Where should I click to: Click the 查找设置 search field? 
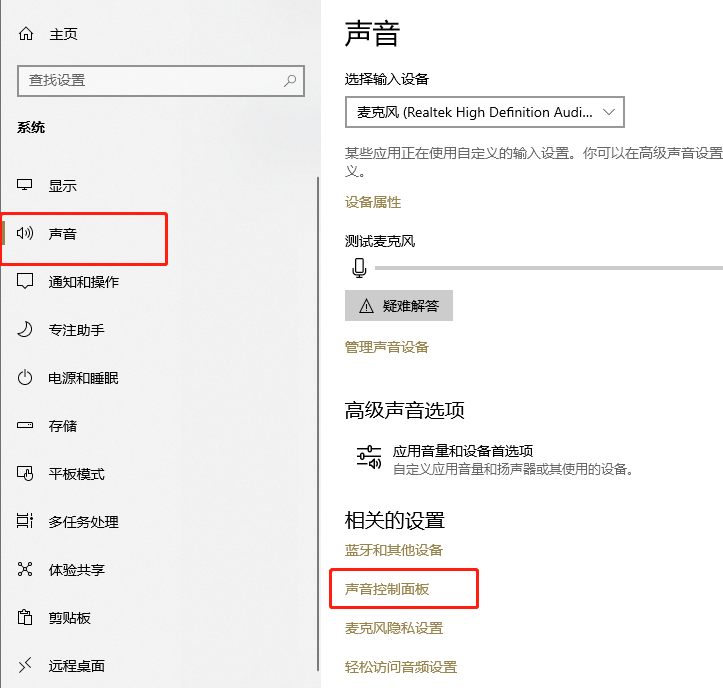(x=150, y=81)
